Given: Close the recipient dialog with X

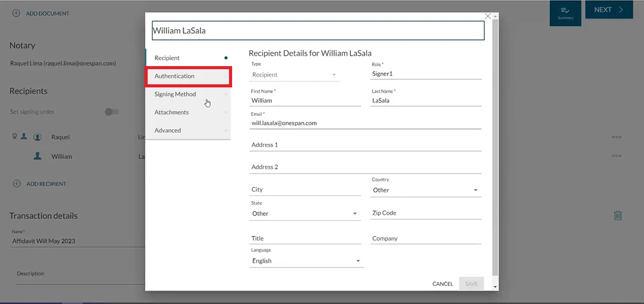Looking at the screenshot, I should 487,16.
